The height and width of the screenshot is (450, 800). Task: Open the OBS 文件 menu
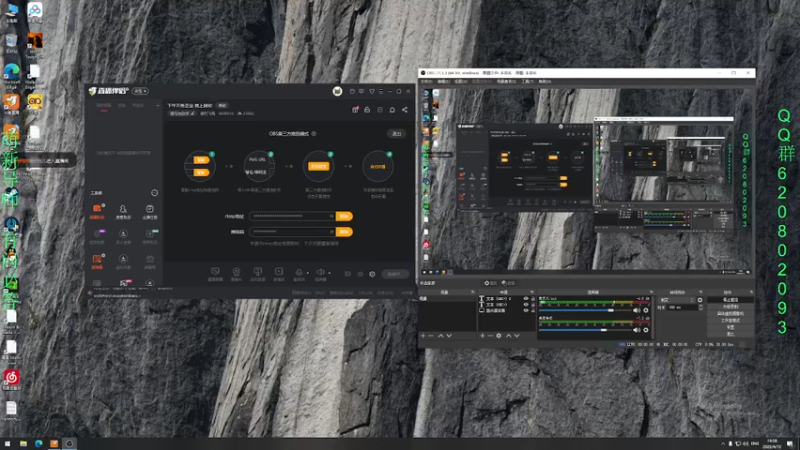[x=427, y=82]
